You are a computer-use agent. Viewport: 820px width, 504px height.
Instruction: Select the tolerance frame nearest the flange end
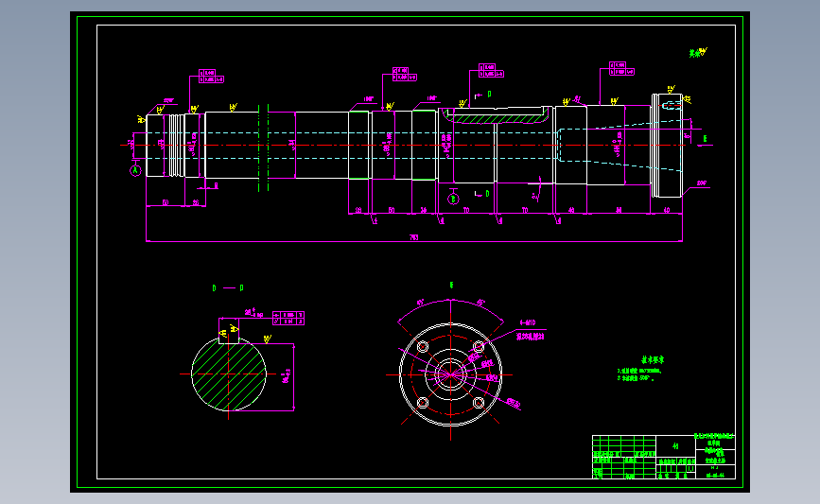click(x=621, y=68)
